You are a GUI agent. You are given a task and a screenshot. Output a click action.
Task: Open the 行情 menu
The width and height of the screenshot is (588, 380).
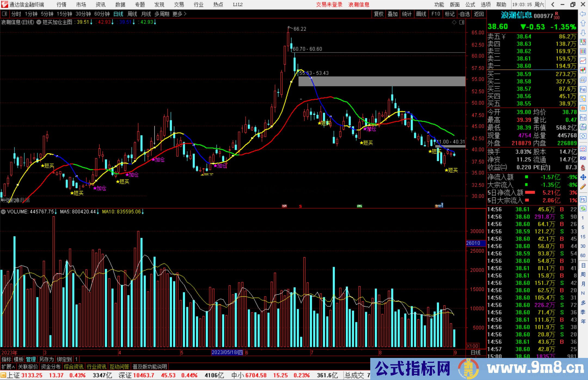62,4
